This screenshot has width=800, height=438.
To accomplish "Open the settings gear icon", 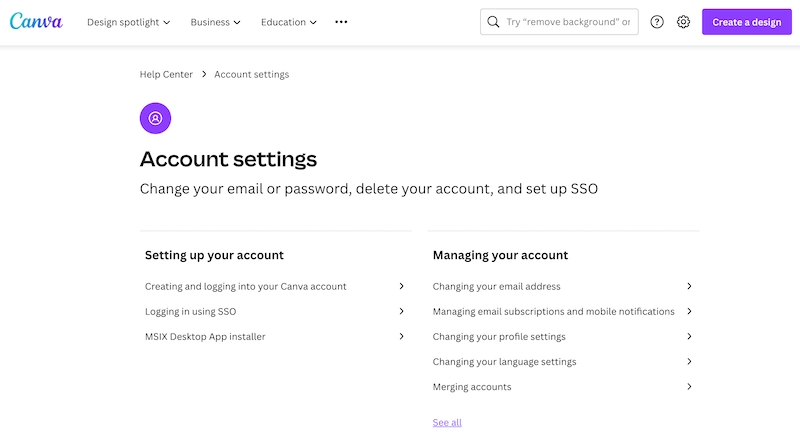I will click(683, 22).
